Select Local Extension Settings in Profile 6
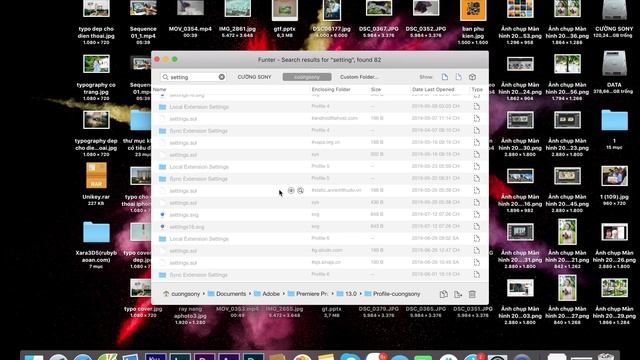640x360 pixels. (320, 239)
